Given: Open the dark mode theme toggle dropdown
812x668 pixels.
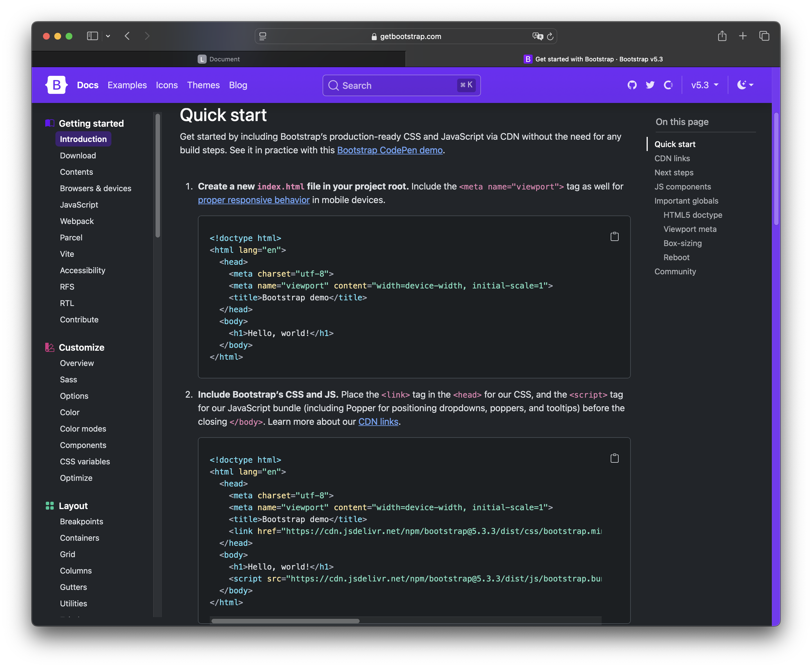Looking at the screenshot, I should tap(745, 85).
